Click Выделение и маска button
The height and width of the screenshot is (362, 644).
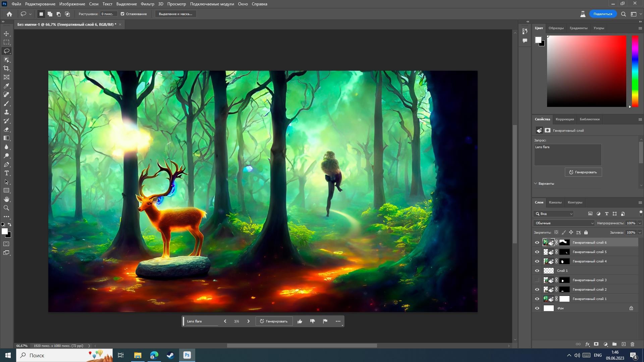coord(175,14)
